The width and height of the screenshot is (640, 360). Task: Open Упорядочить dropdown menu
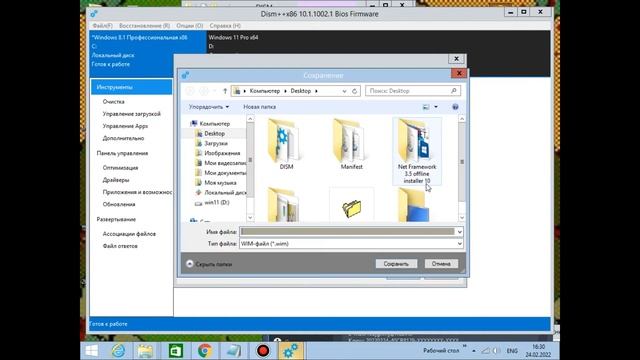pos(209,107)
